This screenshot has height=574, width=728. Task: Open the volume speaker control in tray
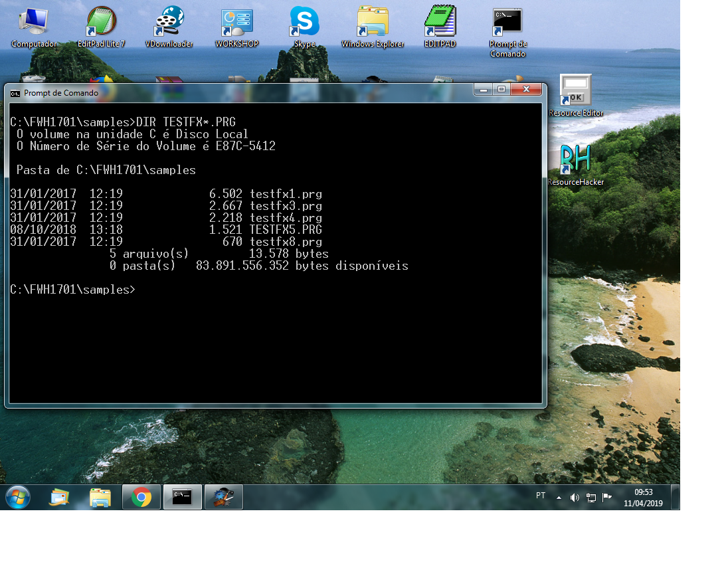click(575, 497)
